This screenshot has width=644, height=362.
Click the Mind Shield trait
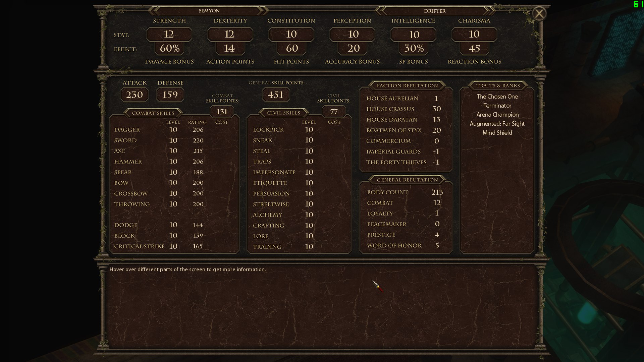coord(497,133)
